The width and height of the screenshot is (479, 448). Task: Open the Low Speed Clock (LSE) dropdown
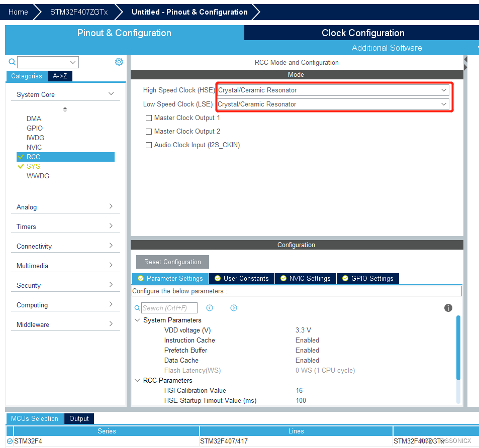333,104
